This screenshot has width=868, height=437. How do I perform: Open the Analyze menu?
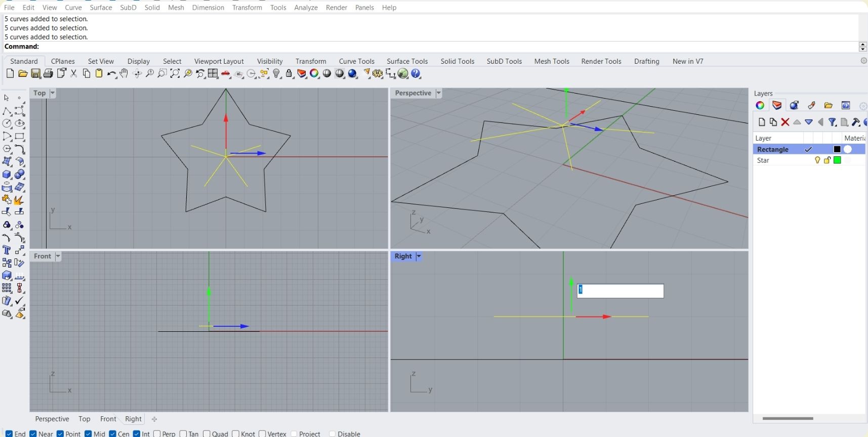click(306, 8)
